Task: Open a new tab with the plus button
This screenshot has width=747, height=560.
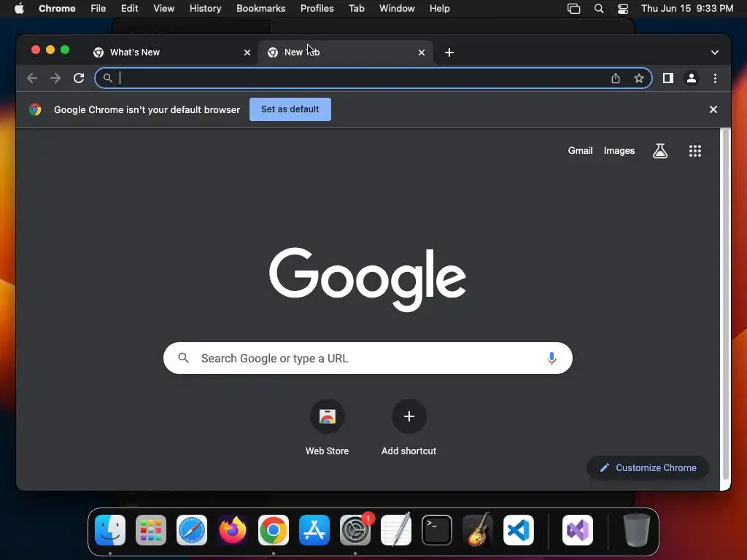Action: click(449, 52)
